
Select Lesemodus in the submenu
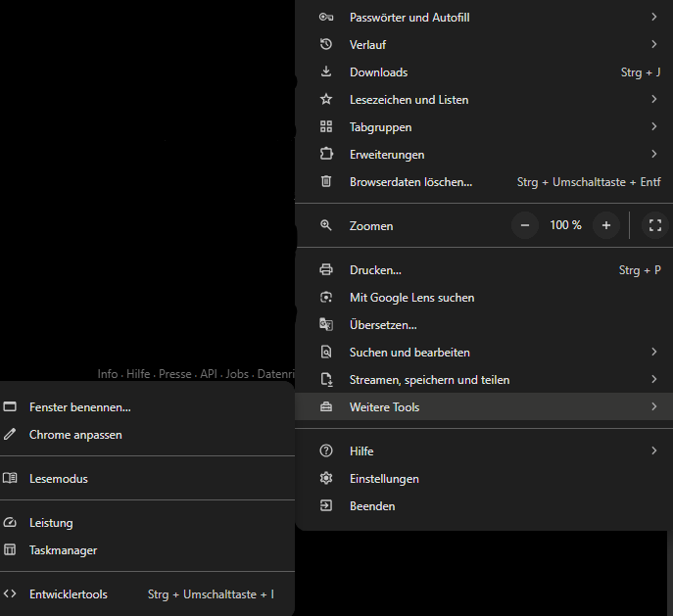pos(147,478)
